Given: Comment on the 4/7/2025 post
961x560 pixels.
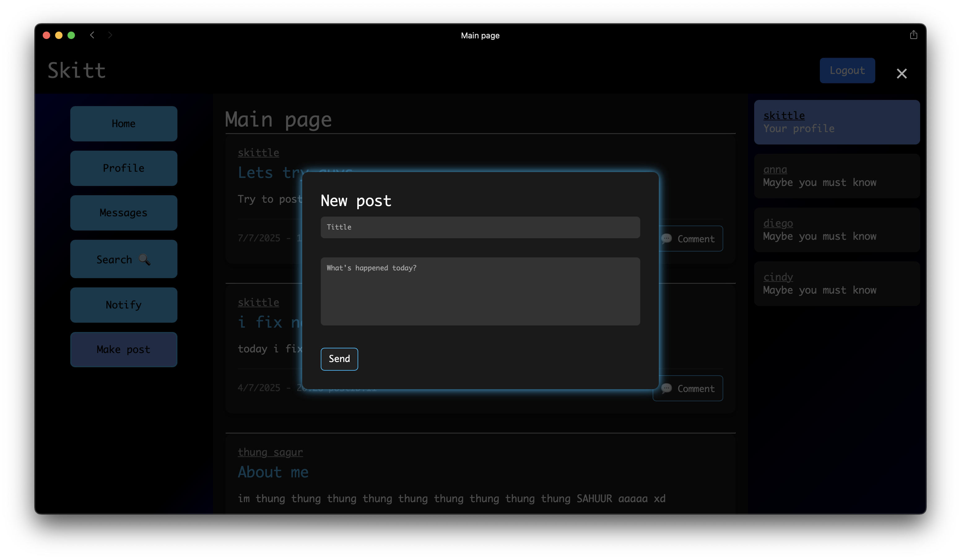Looking at the screenshot, I should click(x=688, y=389).
